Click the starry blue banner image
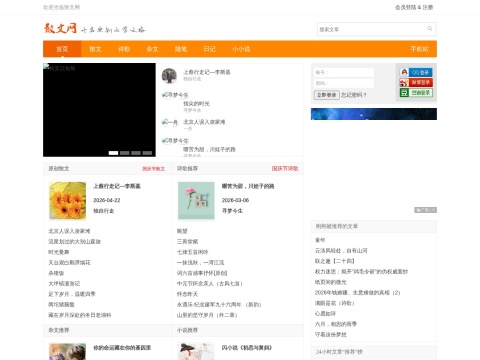The width and height of the screenshot is (480, 360). (x=374, y=114)
